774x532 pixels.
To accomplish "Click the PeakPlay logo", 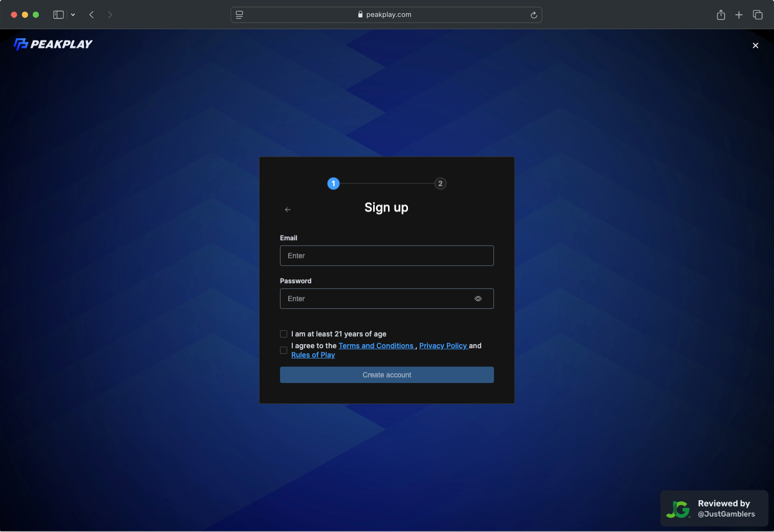I will coord(53,45).
